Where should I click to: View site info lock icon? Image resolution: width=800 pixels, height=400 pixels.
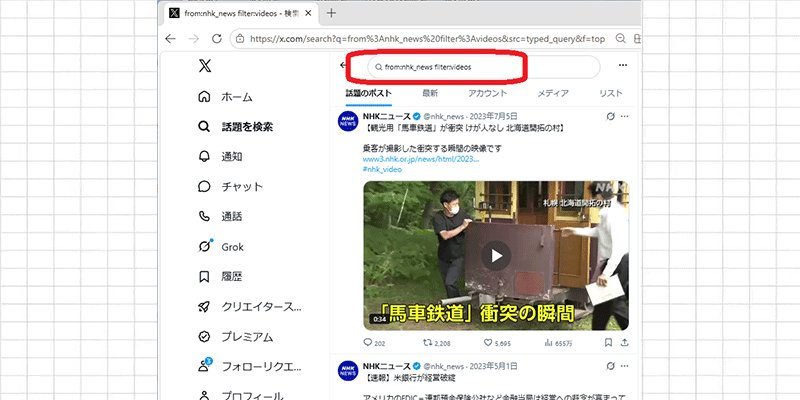tap(240, 39)
